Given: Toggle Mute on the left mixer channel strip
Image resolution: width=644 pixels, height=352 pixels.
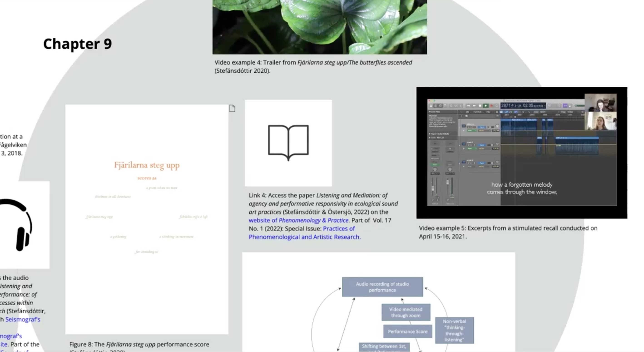Looking at the screenshot, I should [433, 200].
